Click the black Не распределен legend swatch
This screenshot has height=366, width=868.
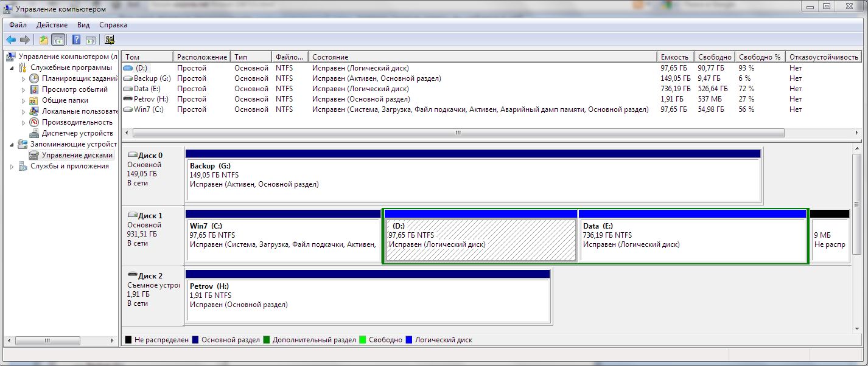pyautogui.click(x=128, y=340)
